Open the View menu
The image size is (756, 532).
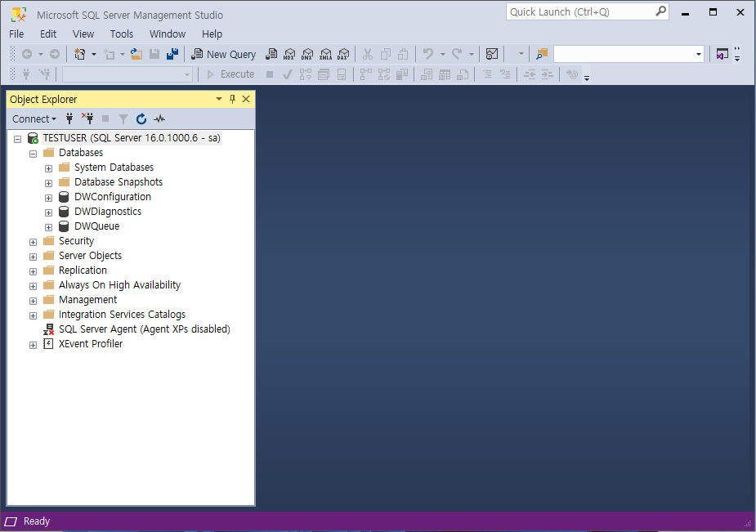83,34
